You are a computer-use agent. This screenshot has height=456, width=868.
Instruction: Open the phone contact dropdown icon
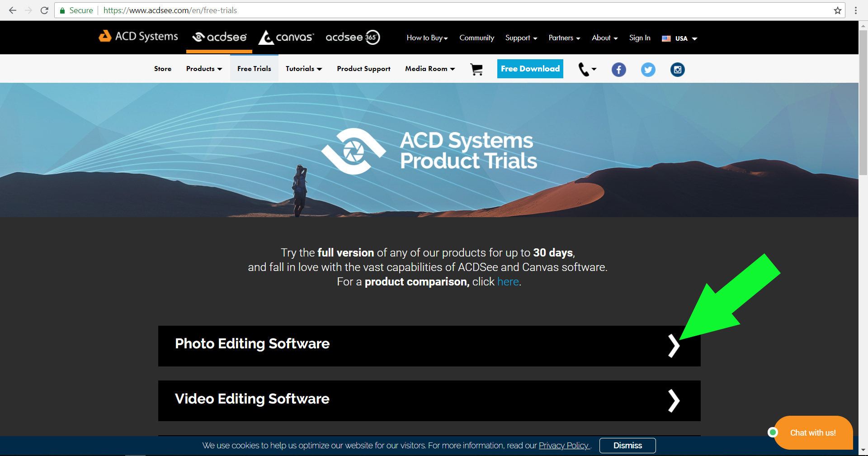(x=587, y=69)
